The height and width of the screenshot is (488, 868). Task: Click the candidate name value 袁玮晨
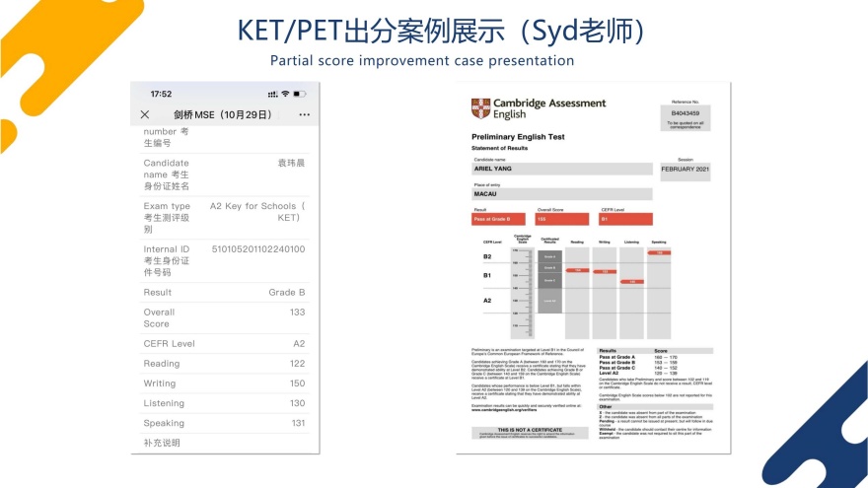[x=291, y=163]
